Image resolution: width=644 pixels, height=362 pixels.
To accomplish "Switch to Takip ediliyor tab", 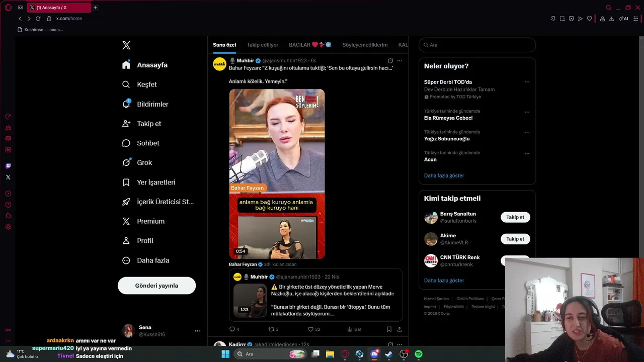I will point(263,45).
